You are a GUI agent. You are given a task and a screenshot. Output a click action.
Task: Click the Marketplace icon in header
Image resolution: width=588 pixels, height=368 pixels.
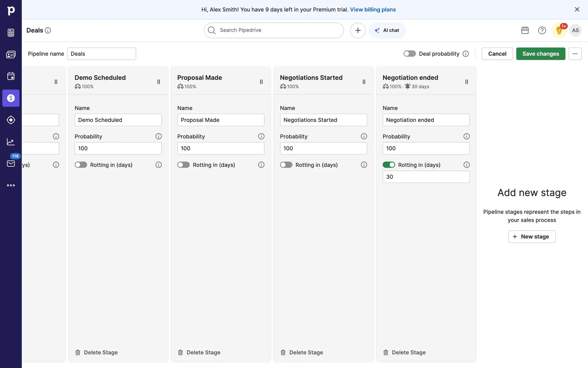[525, 30]
